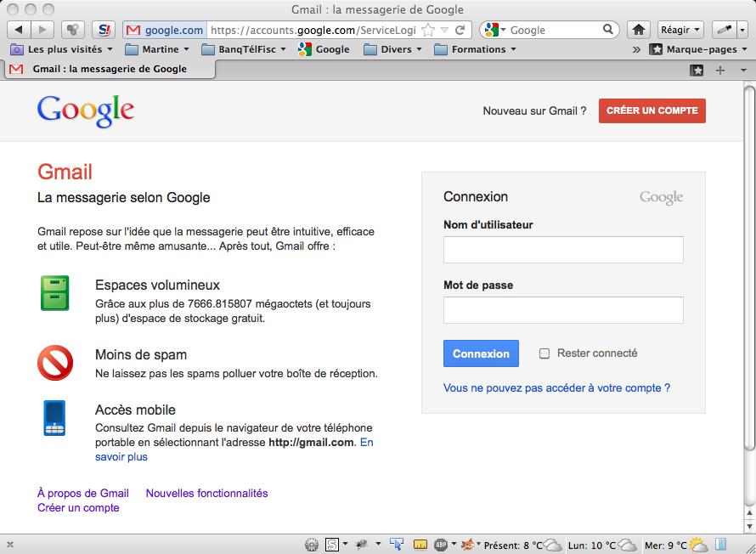756x554 pixels.
Task: Click the blue Connexion button
Action: click(x=481, y=353)
